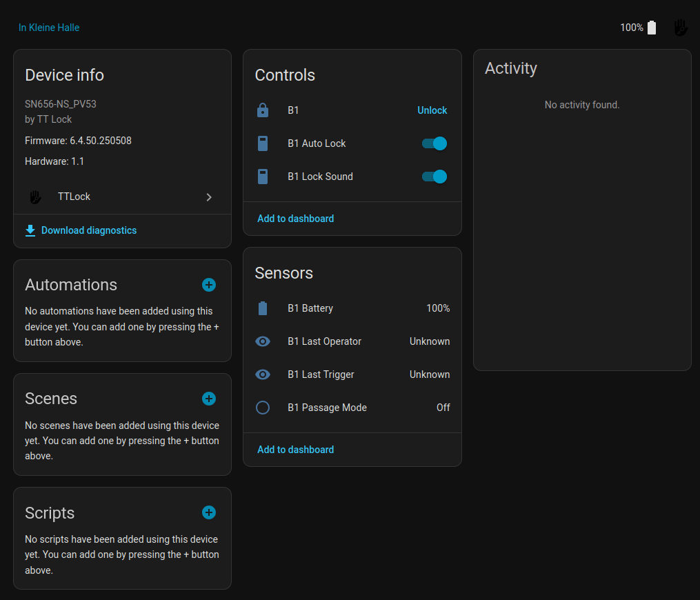Open the B1 Last Trigger sensor entry
Image resolution: width=700 pixels, height=600 pixels.
pos(321,374)
